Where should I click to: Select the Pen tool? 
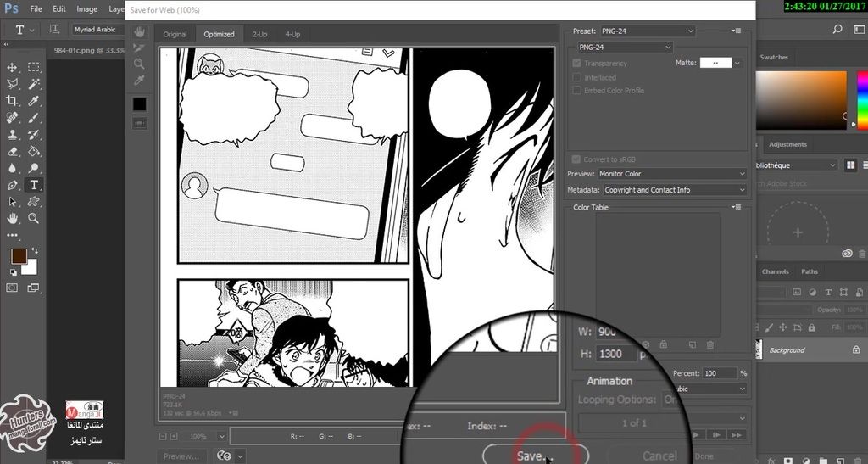coord(12,185)
